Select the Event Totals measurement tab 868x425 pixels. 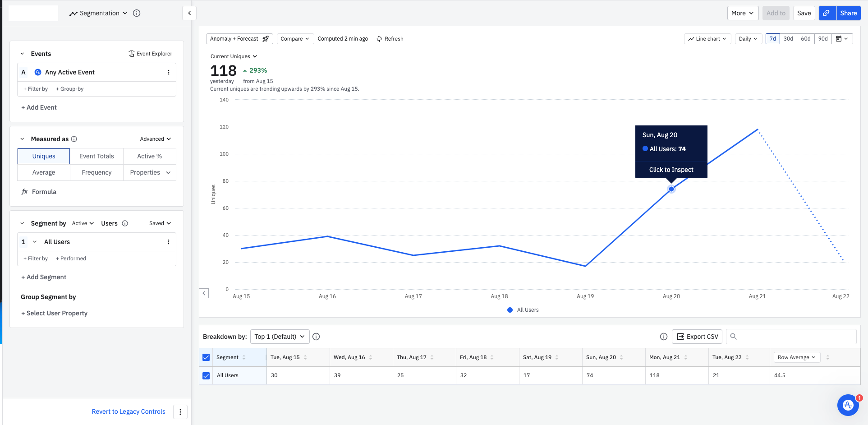coord(96,156)
